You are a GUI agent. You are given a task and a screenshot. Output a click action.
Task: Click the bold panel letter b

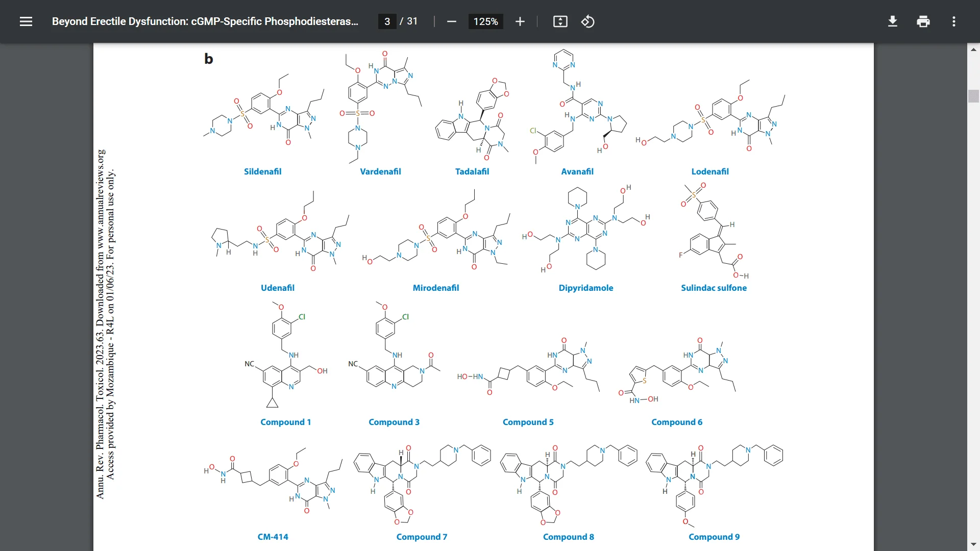(x=208, y=59)
